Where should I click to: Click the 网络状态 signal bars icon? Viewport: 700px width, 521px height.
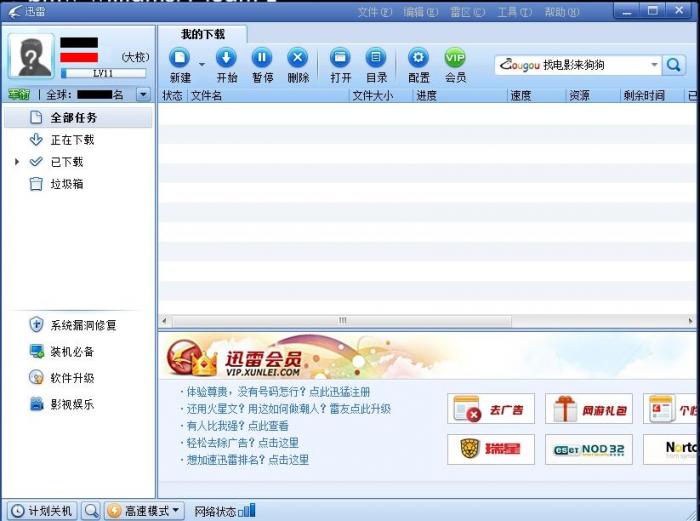click(x=247, y=510)
